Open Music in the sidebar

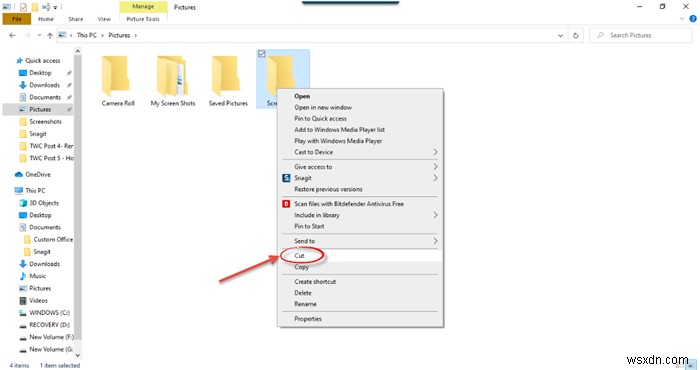click(38, 276)
